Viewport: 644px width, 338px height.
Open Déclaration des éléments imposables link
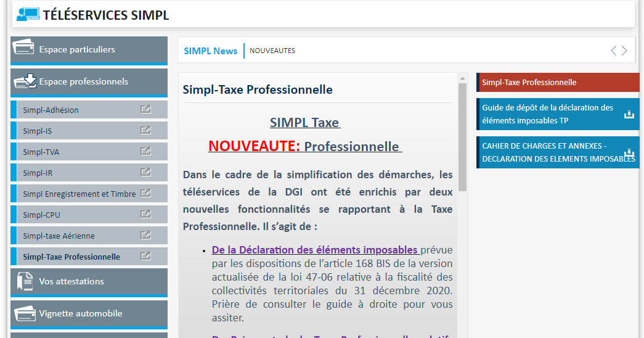click(x=314, y=250)
